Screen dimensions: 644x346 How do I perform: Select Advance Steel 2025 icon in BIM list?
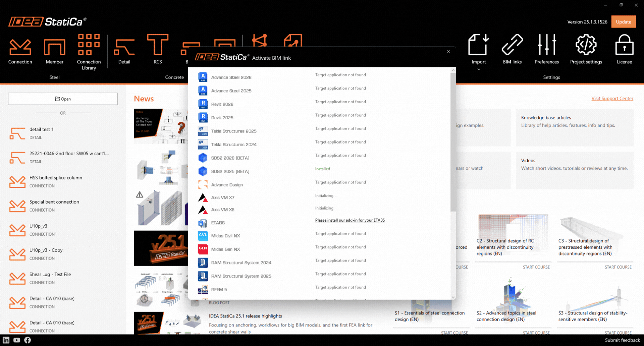[203, 91]
